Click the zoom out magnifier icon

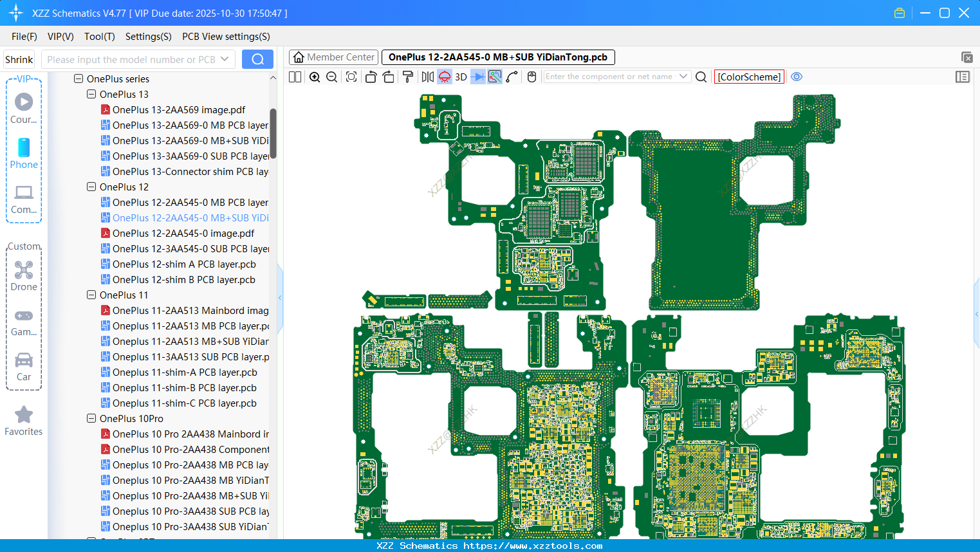pos(332,77)
